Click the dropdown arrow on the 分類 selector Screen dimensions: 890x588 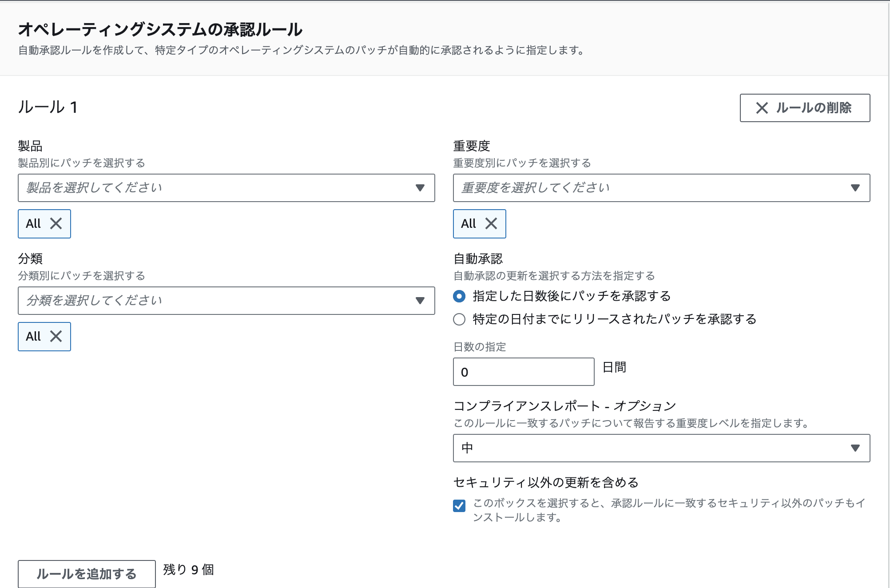tap(419, 301)
